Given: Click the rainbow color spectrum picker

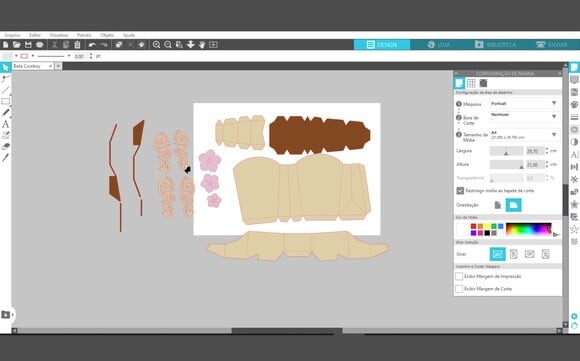Looking at the screenshot, I should [529, 229].
